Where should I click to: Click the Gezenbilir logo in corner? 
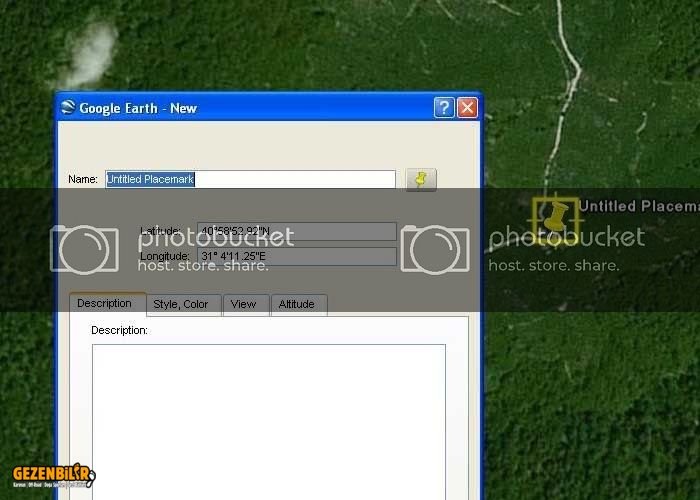coord(53,474)
